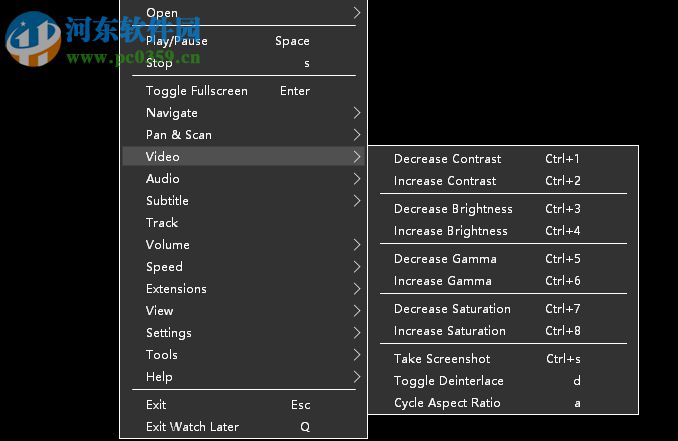Open the Audio submenu
This screenshot has width=678, height=441.
point(163,179)
